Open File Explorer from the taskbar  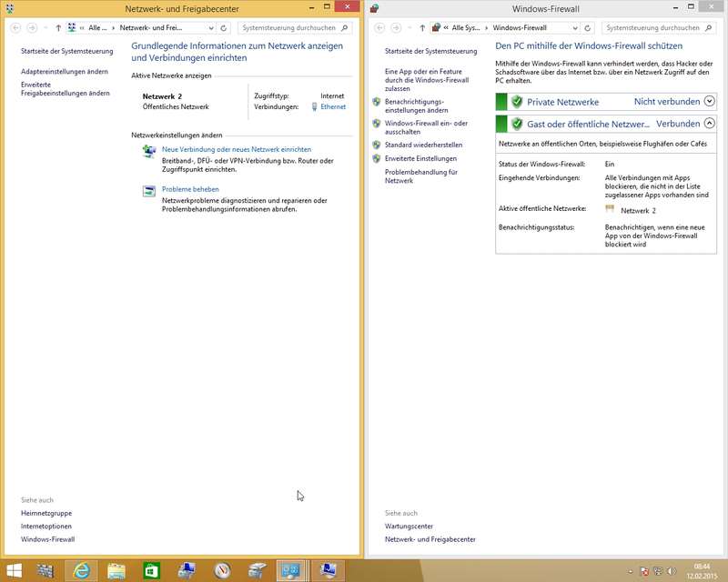[116, 570]
